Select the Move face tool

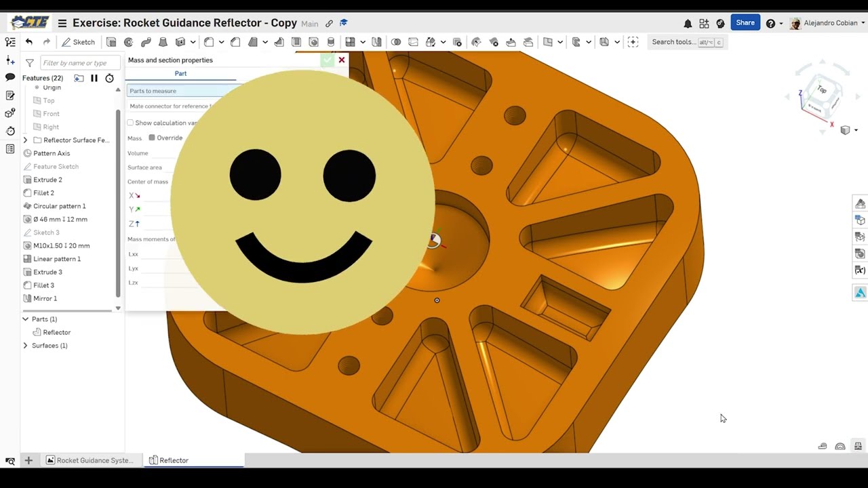511,42
